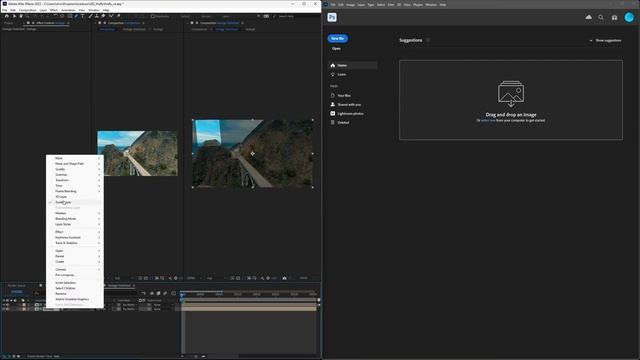Click the Photoshop search magnifier icon
Image resolution: width=640 pixels, height=360 pixels.
tap(601, 17)
